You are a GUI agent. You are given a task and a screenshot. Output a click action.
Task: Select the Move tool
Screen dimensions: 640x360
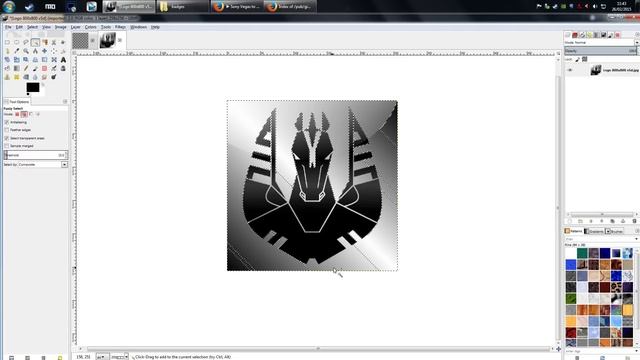(x=45, y=51)
